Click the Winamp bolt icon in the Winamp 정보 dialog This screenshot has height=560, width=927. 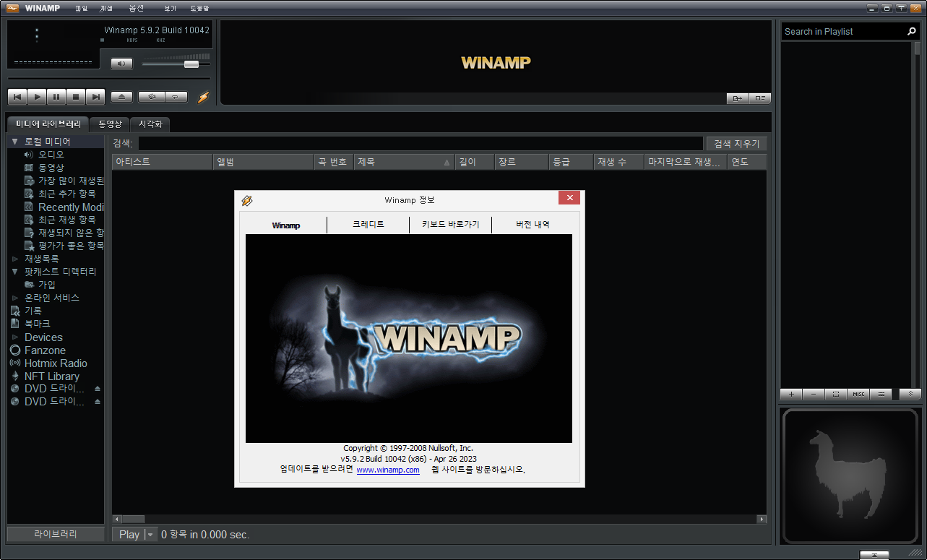point(246,200)
